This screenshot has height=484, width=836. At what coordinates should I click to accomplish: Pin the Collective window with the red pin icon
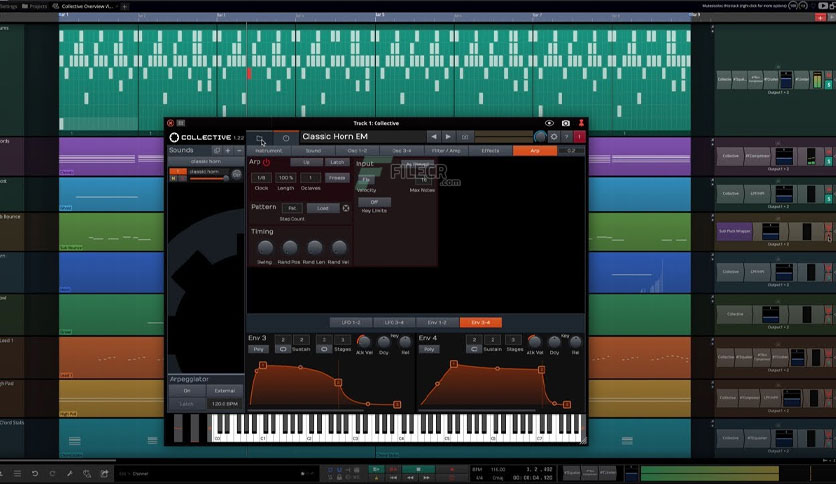(x=581, y=123)
